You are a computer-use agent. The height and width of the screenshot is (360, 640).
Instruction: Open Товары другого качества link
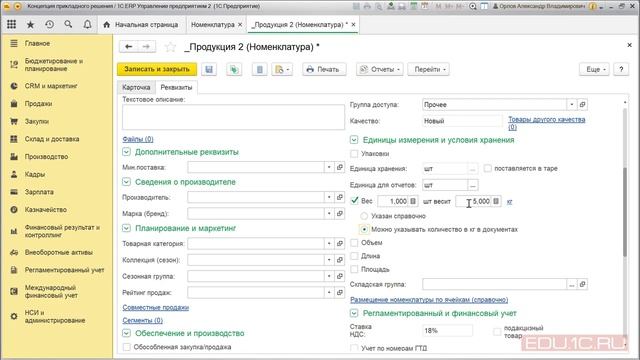click(x=547, y=123)
